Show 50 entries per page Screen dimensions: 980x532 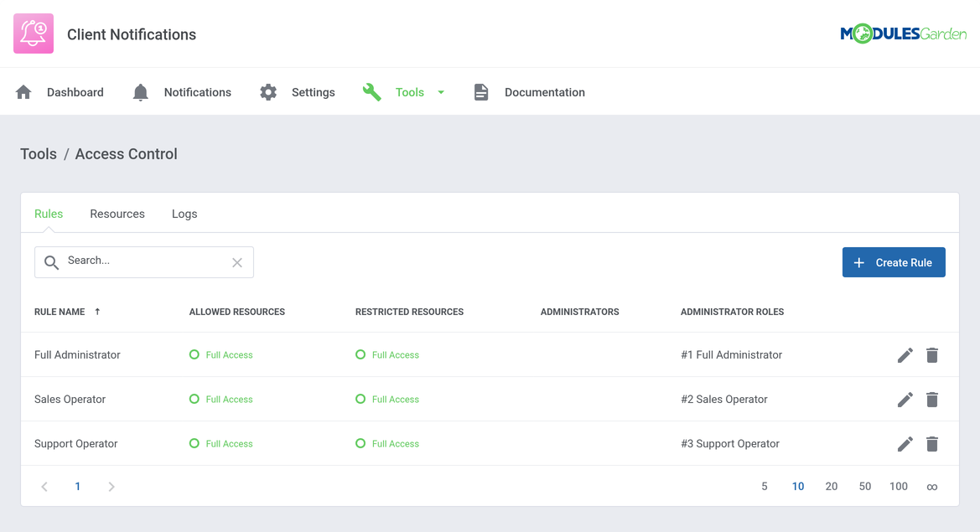coord(865,487)
